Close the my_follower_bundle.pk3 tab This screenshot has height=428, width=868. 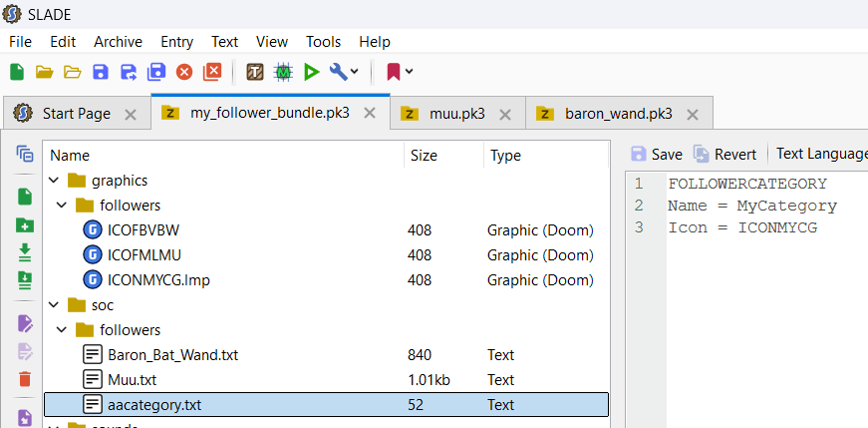coord(370,114)
